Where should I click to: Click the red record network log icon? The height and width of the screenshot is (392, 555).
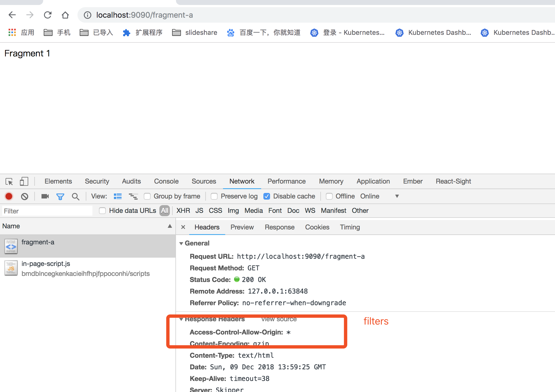(9, 196)
